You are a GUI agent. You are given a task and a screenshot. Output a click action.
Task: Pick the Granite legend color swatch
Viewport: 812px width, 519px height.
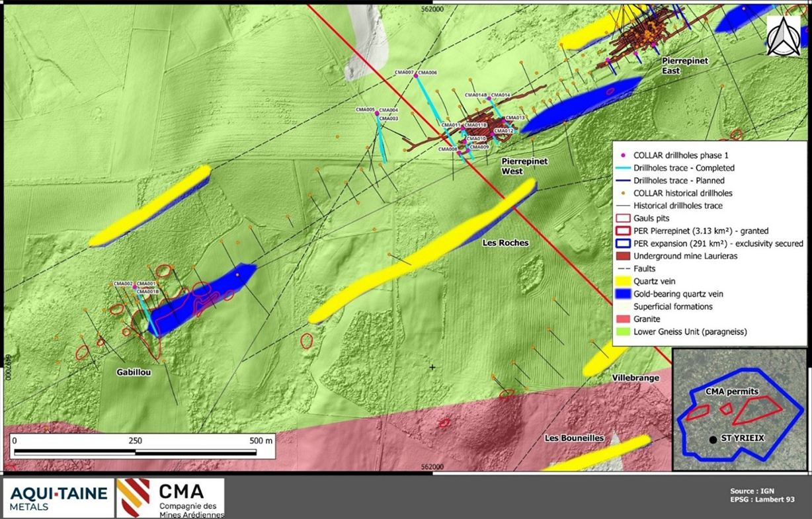point(622,319)
